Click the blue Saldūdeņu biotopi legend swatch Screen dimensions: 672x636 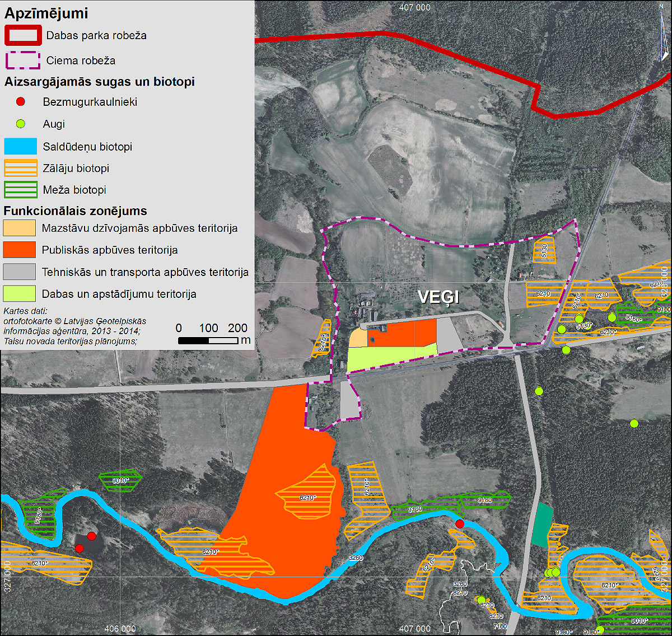click(x=21, y=147)
